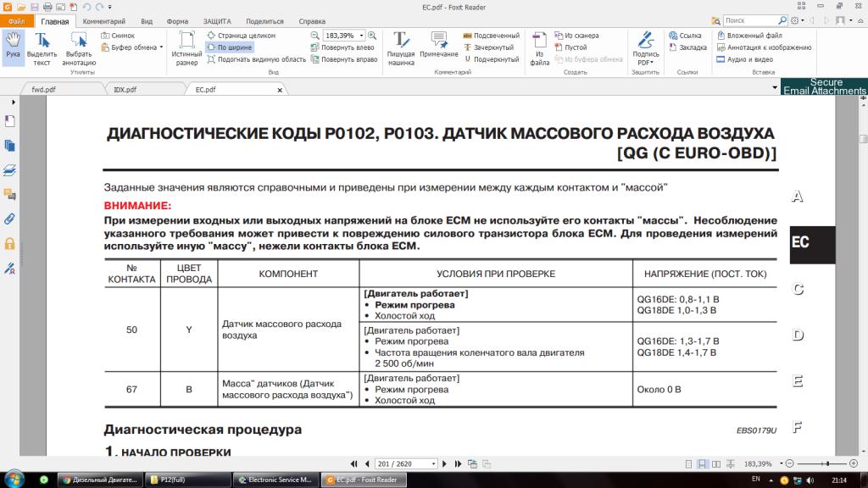The width and height of the screenshot is (868, 488).
Task: Click the Open folder quick access icon
Action: coord(21,7)
